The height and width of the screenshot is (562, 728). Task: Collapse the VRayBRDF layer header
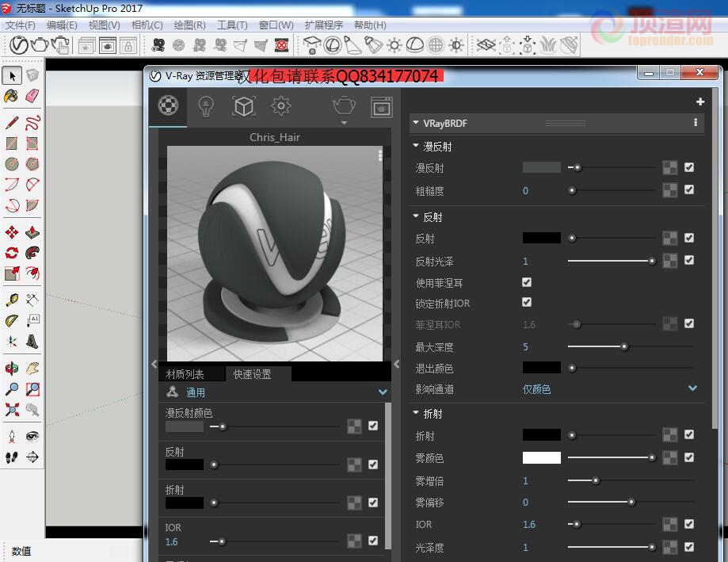tap(416, 123)
